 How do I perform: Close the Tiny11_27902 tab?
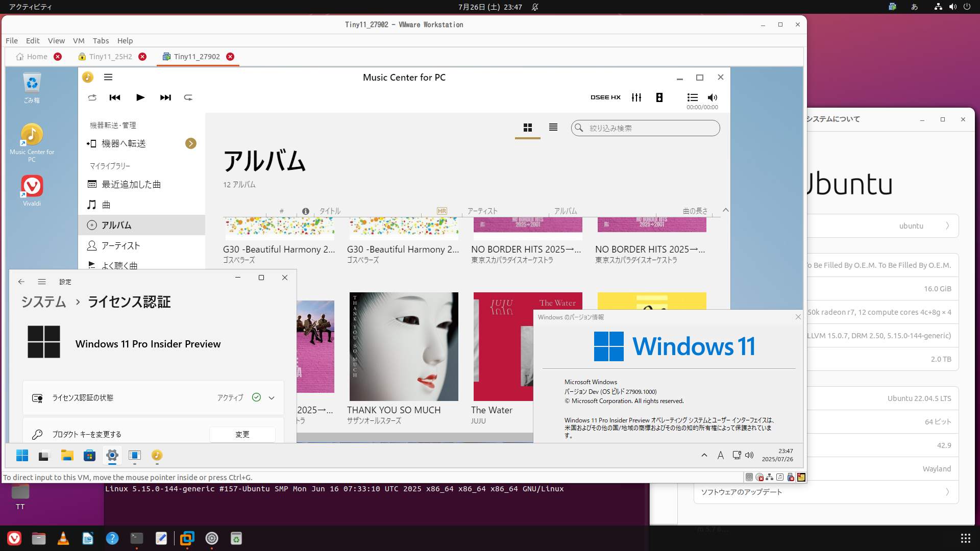(x=230, y=57)
